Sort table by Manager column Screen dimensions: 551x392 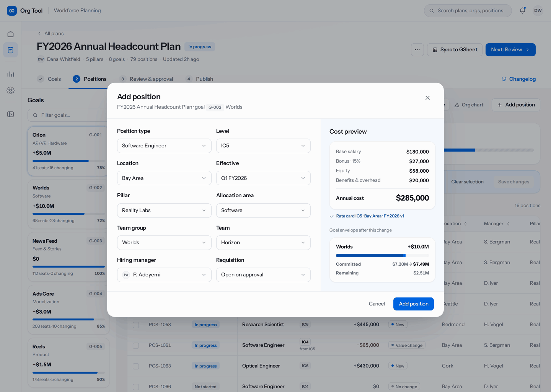[497, 224]
